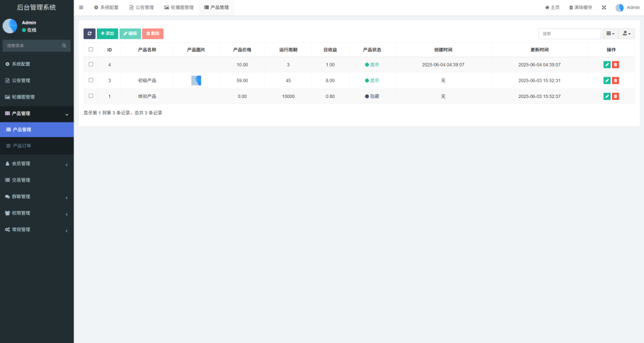Open the Admin avatar in the top right
644x343 pixels.
(x=619, y=8)
